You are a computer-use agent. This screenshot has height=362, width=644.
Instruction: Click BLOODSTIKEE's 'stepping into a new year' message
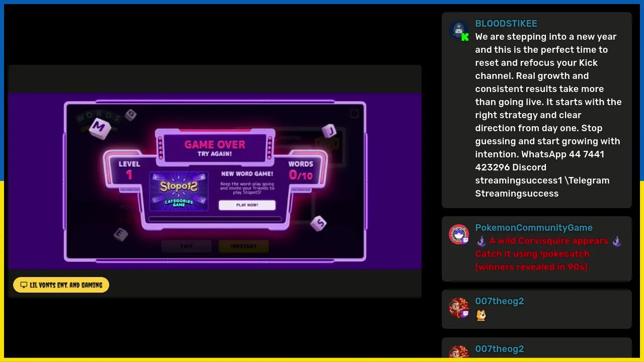pyautogui.click(x=548, y=115)
